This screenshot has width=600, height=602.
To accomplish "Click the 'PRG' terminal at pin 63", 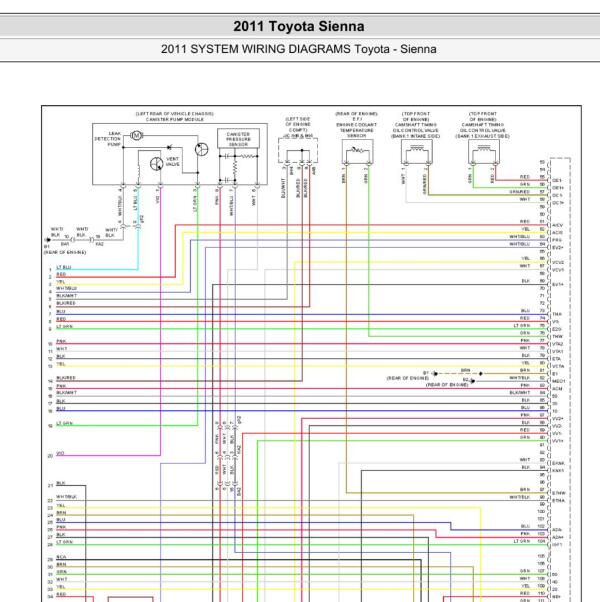I will point(557,240).
